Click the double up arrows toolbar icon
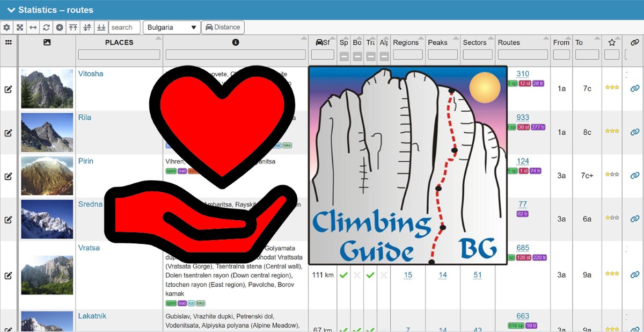This screenshot has height=332, width=644. (74, 27)
